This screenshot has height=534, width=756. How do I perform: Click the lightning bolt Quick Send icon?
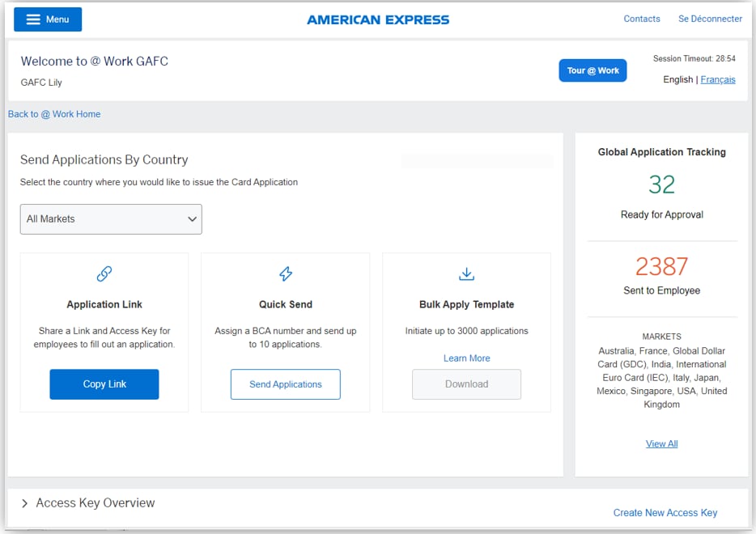pos(286,274)
